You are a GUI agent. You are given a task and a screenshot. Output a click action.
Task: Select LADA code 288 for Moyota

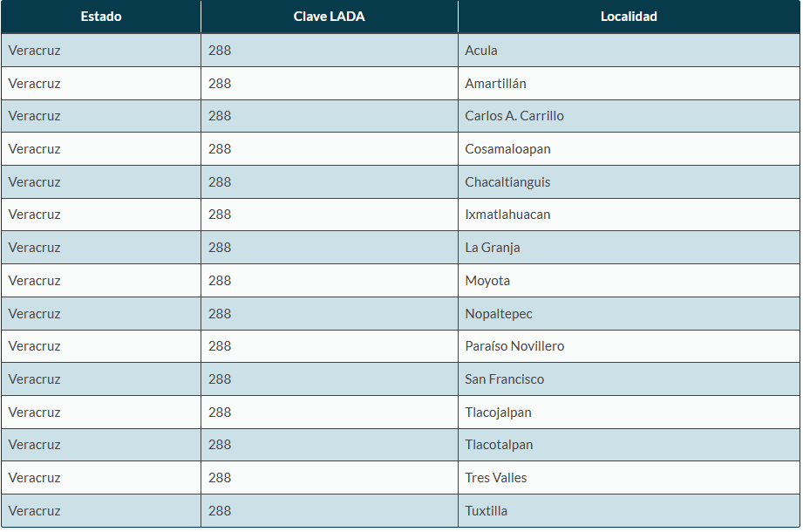click(x=220, y=281)
